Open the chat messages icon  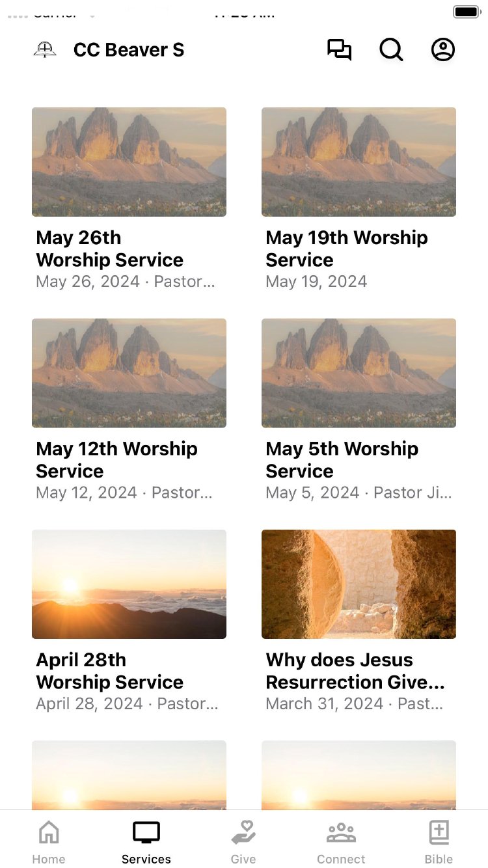tap(339, 50)
